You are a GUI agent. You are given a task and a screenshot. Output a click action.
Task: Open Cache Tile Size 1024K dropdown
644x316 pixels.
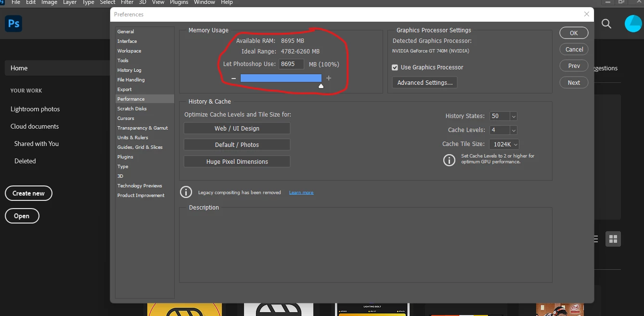pyautogui.click(x=504, y=144)
